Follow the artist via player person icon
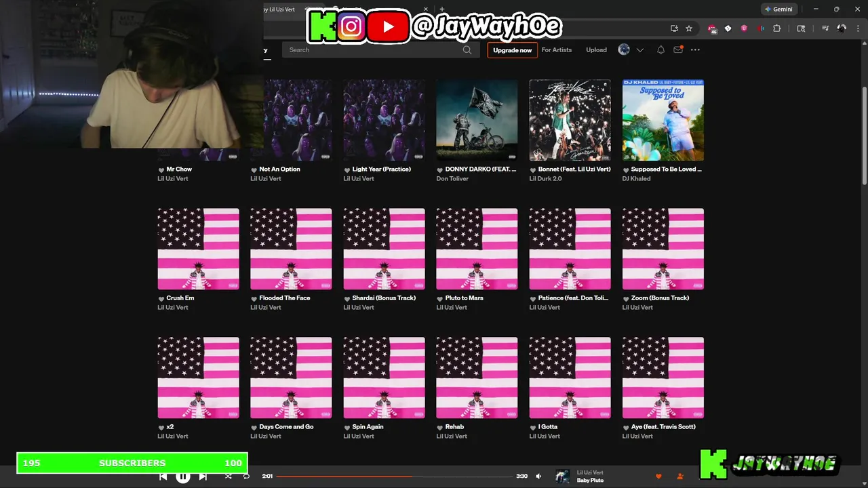Image resolution: width=868 pixels, height=488 pixels. click(x=680, y=476)
